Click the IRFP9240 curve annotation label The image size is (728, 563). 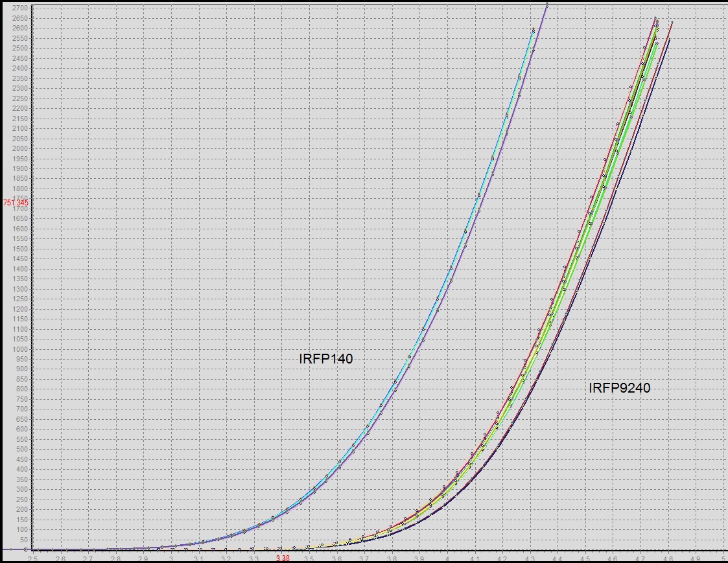[619, 388]
